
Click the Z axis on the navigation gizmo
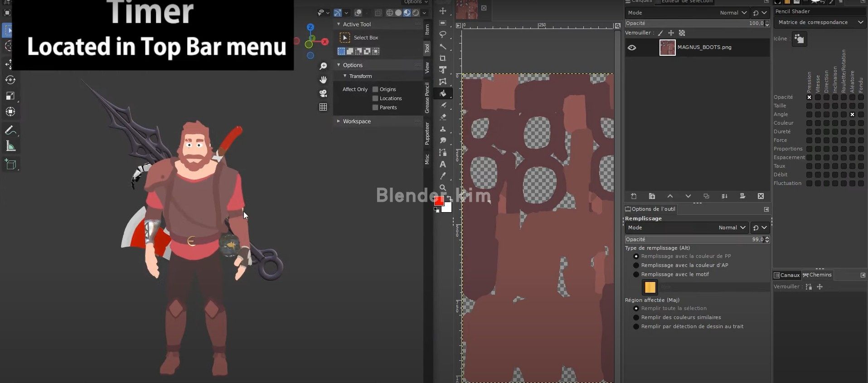point(310,28)
